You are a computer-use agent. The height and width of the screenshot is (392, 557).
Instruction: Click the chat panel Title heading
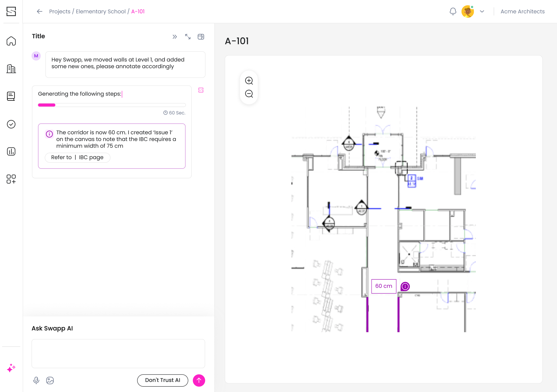click(39, 36)
